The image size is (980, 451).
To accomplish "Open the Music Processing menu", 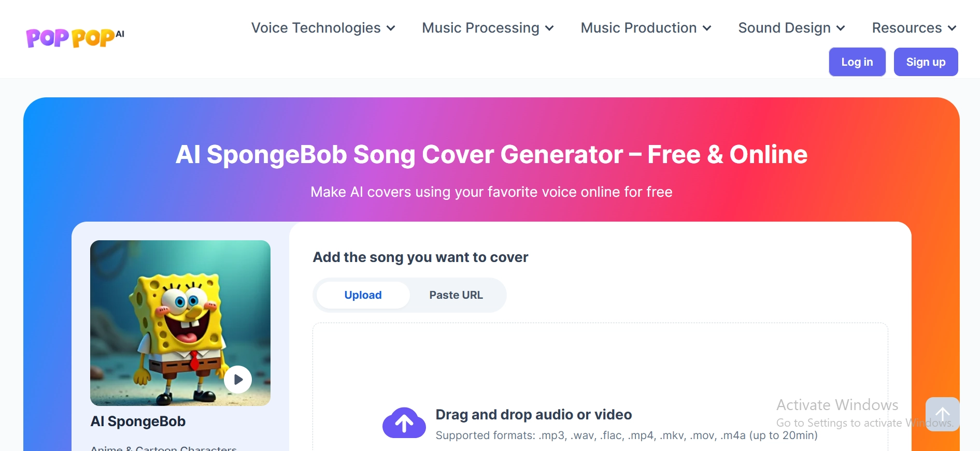I will click(x=480, y=28).
